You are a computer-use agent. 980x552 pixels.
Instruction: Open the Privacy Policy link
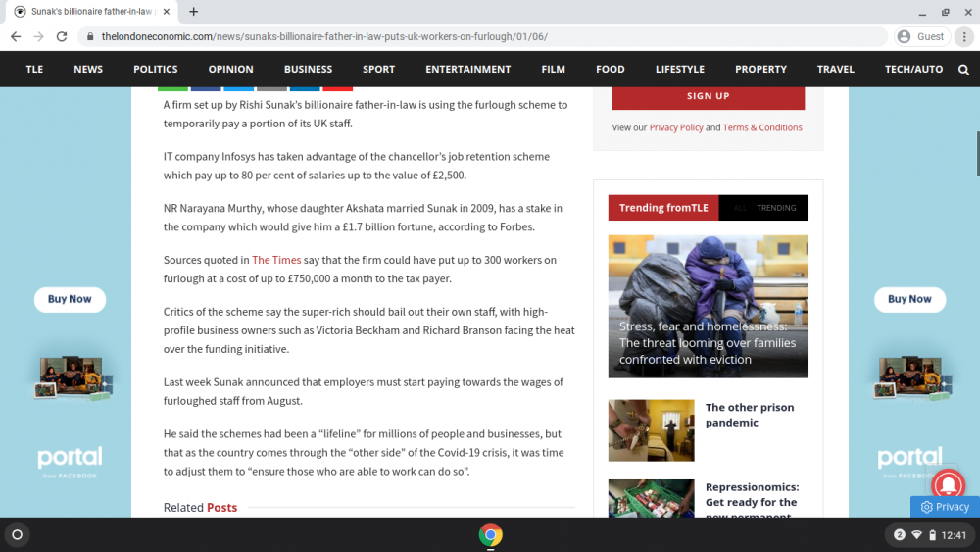tap(675, 127)
